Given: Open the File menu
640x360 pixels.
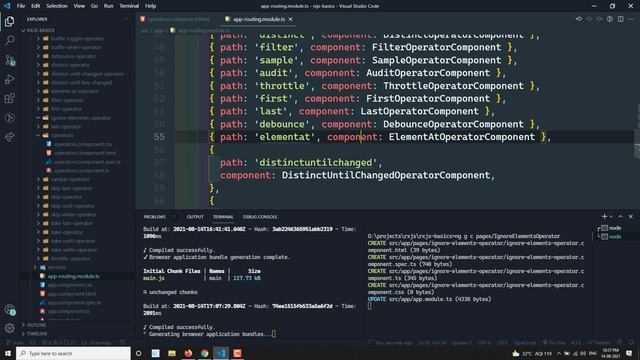Looking at the screenshot, I should [x=21, y=6].
